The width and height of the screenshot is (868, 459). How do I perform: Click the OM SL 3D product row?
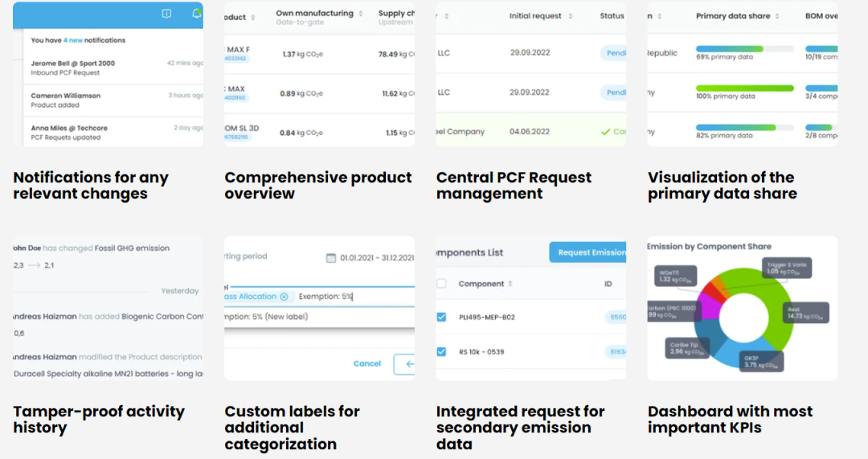click(319, 133)
